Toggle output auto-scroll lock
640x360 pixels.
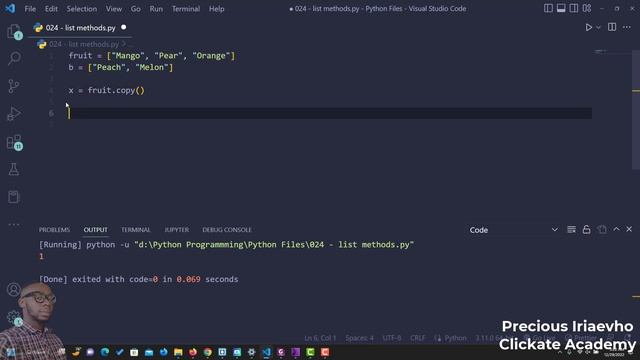tap(587, 229)
